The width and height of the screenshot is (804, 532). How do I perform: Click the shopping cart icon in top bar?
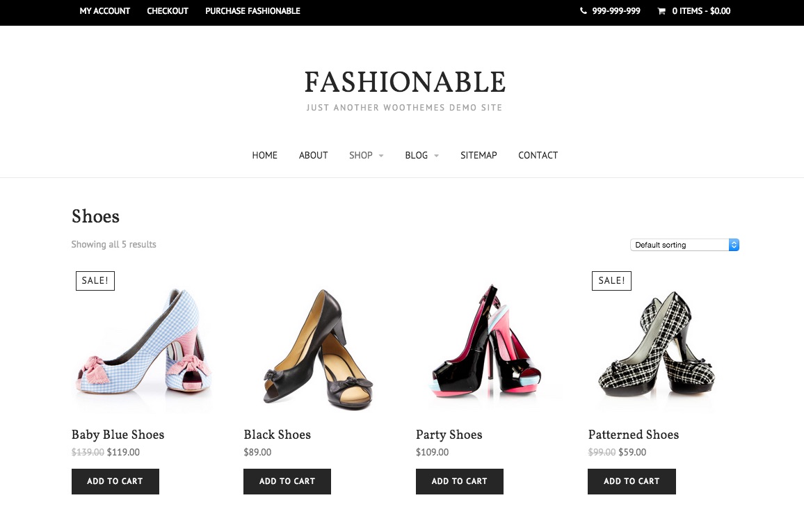(x=661, y=10)
